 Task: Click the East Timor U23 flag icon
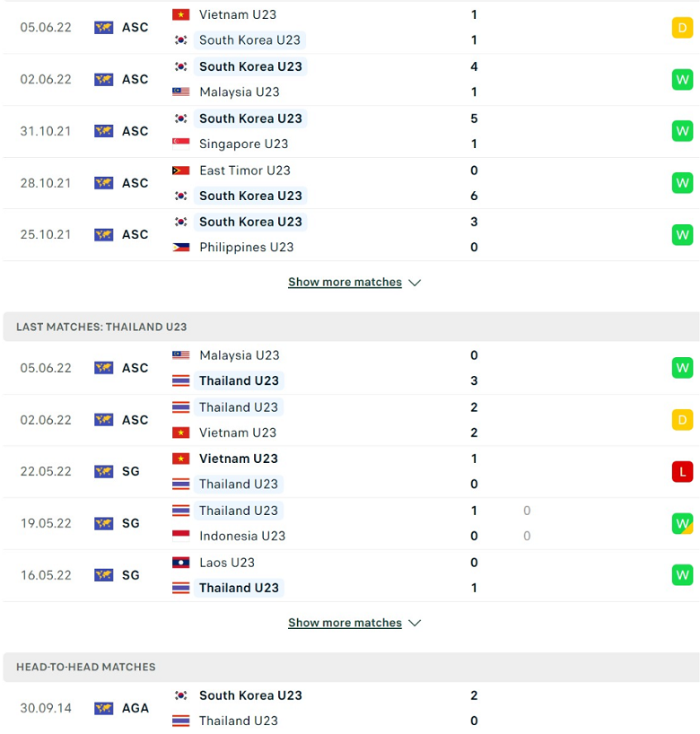click(x=180, y=170)
